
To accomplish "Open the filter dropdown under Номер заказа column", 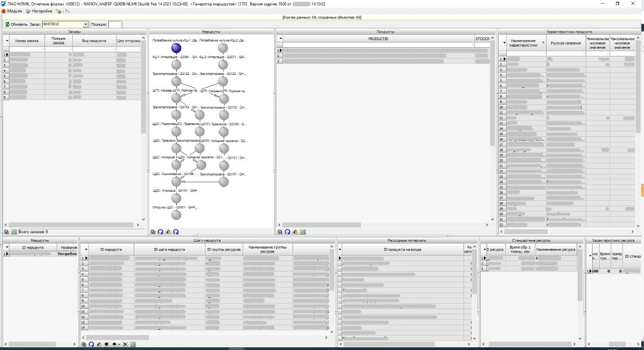I will (x=42, y=49).
